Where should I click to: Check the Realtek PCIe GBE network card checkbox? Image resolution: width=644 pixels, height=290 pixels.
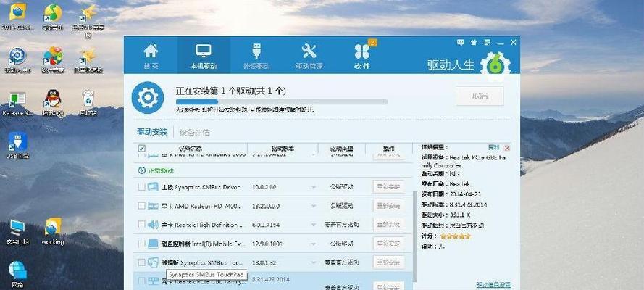tap(141, 281)
